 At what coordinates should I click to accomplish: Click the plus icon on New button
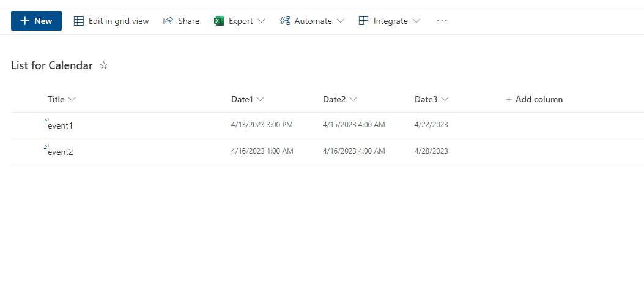[x=24, y=21]
